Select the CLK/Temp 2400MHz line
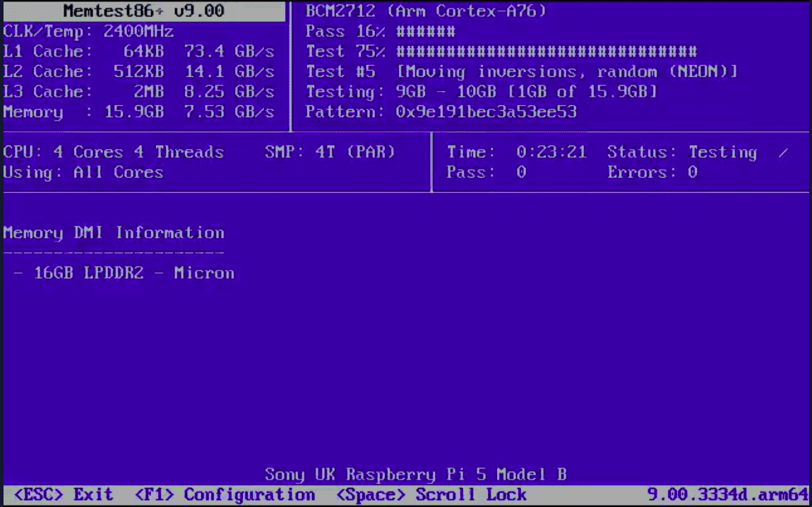The width and height of the screenshot is (812, 507). (x=88, y=32)
